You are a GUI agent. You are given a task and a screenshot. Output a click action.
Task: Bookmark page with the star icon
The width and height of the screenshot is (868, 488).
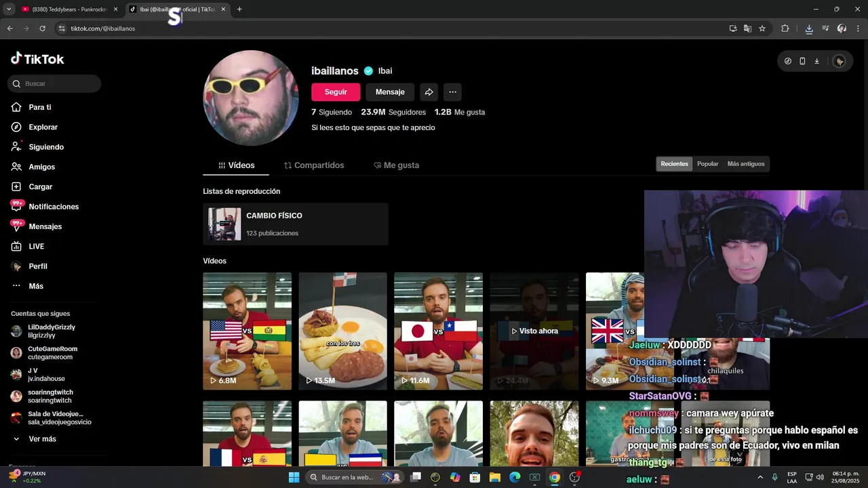coord(762,28)
